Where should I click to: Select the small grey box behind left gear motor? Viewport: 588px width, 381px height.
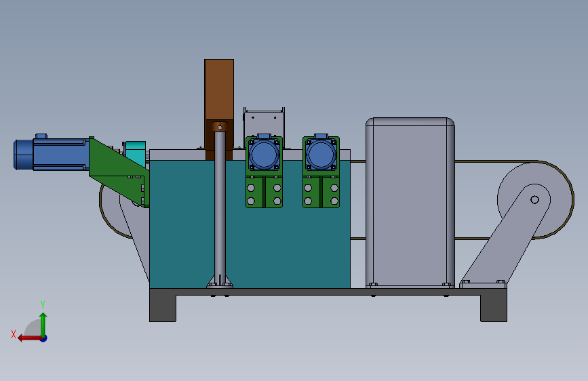[264, 123]
